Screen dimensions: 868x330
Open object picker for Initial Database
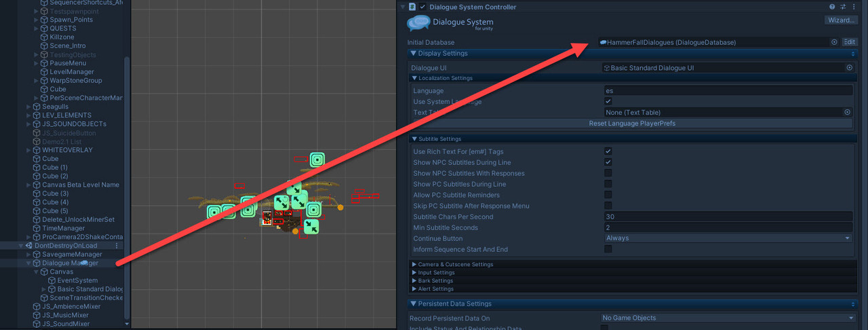coord(834,42)
